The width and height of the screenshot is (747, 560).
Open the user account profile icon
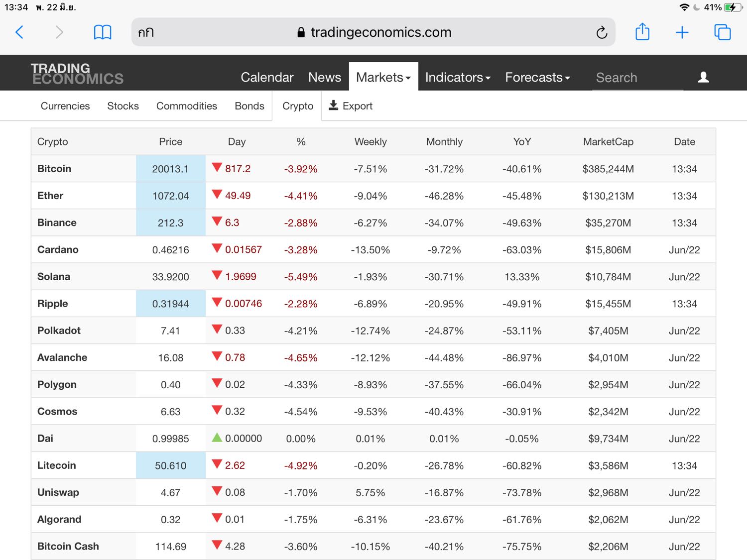pos(703,77)
